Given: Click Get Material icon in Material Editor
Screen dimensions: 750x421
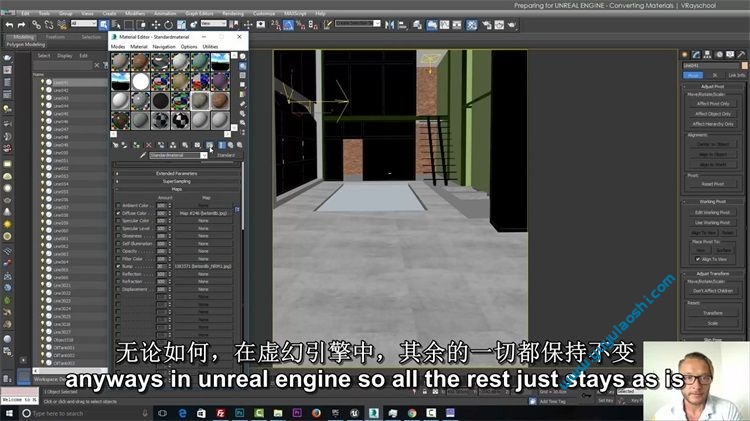Looking at the screenshot, I should point(115,144).
